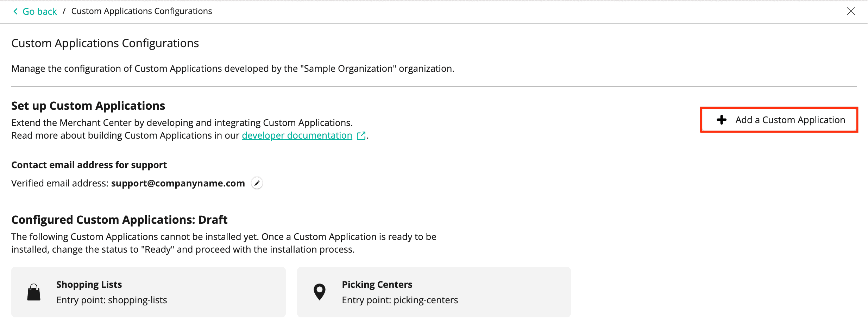Click the shopping bag icon for Shopping Lists

(34, 292)
